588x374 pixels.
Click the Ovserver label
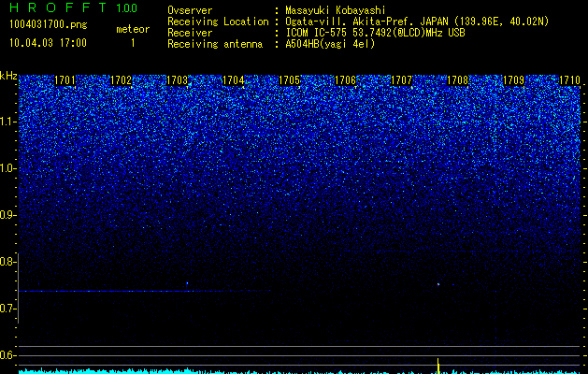pos(190,10)
